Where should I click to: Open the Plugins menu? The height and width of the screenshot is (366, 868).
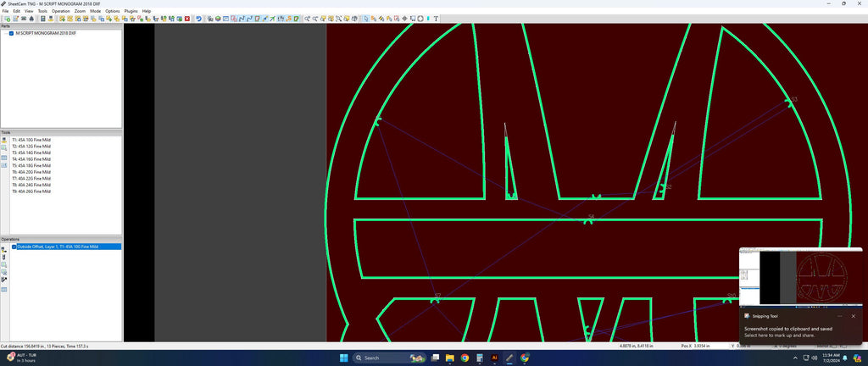pyautogui.click(x=131, y=11)
